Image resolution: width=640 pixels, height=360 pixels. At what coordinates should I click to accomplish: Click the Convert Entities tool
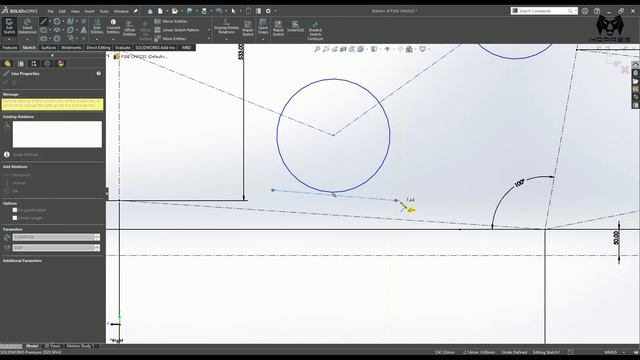113,27
